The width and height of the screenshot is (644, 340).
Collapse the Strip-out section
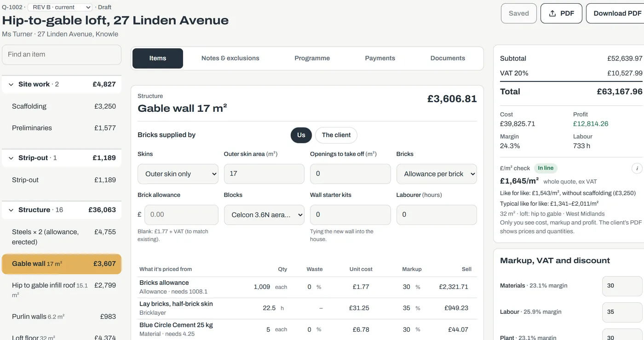coord(62,158)
